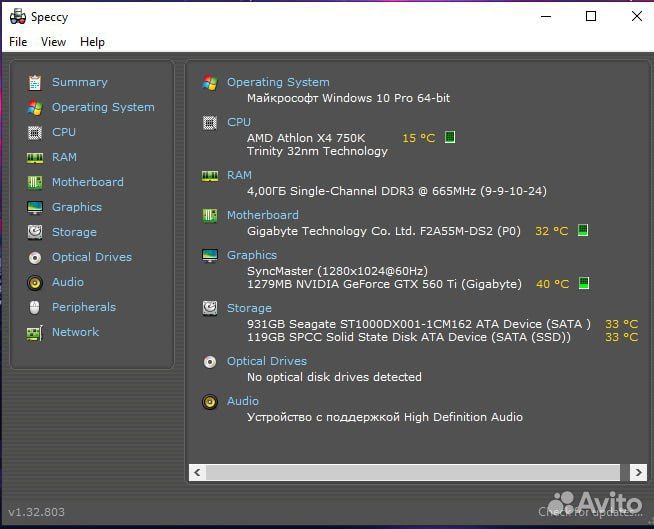
Task: Click the AMD Athlon X4 750K text
Action: pyautogui.click(x=306, y=138)
